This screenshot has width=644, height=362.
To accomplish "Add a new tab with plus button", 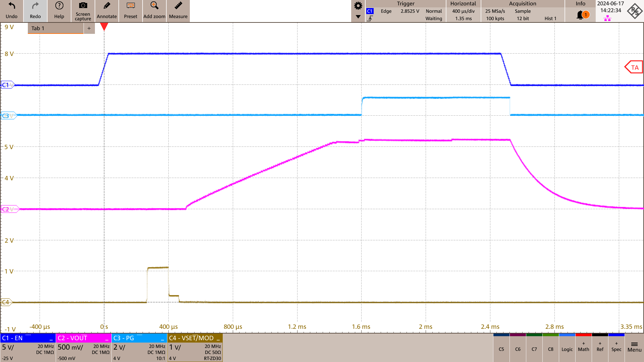I will (89, 28).
